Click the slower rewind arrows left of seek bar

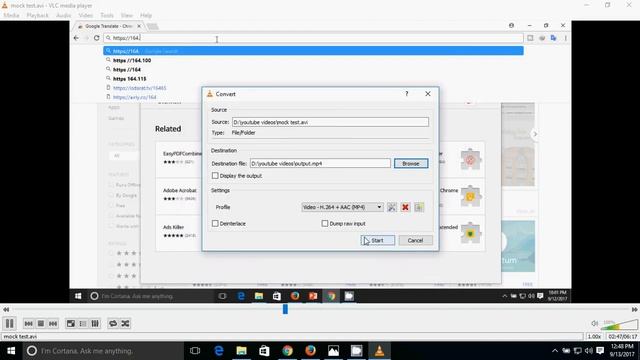pyautogui.click(x=6, y=309)
